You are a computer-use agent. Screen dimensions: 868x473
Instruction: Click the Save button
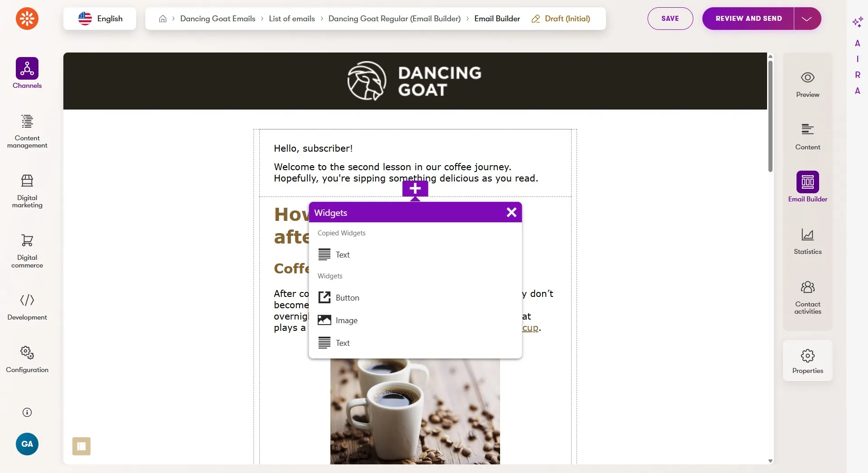click(670, 19)
